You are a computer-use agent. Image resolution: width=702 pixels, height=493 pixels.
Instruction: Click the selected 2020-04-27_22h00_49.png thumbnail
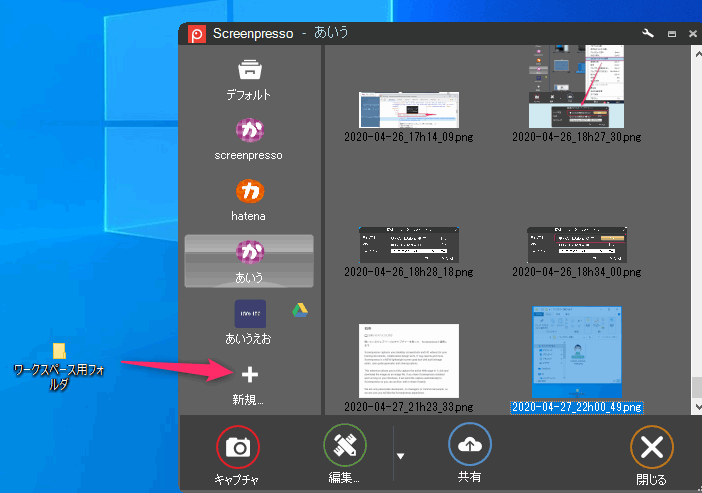(x=577, y=352)
